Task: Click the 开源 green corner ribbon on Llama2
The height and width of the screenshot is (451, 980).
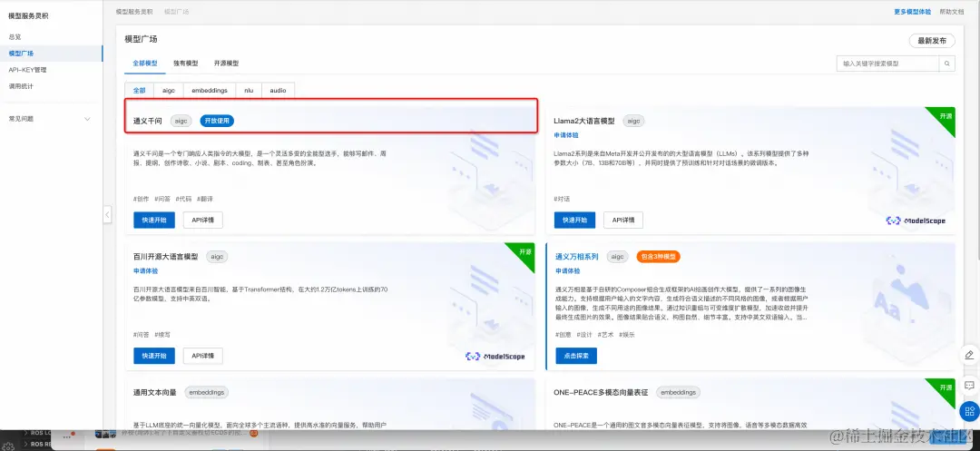Action: tap(945, 117)
